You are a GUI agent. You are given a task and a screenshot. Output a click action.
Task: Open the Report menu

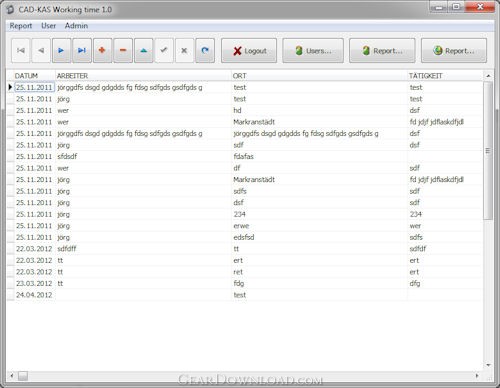tap(21, 26)
